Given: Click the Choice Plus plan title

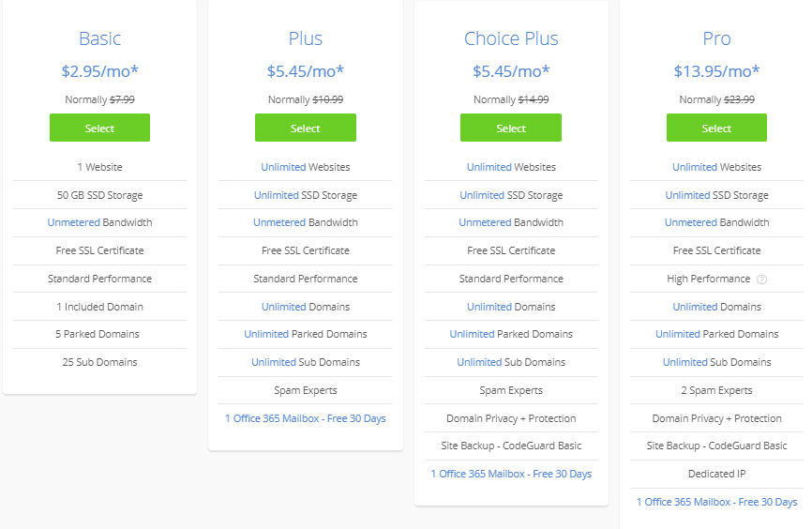Looking at the screenshot, I should [x=511, y=38].
